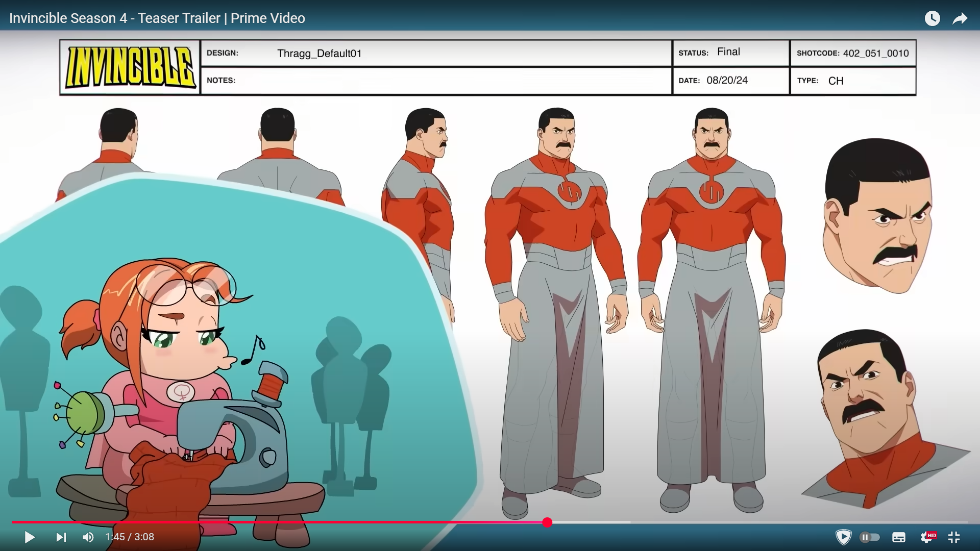Screen dimensions: 980x551
Task: Open the Share arrow menu
Action: (x=960, y=18)
